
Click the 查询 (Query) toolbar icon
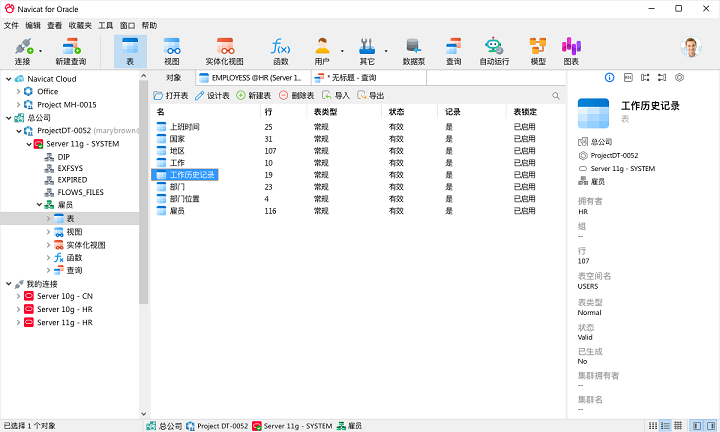(453, 51)
